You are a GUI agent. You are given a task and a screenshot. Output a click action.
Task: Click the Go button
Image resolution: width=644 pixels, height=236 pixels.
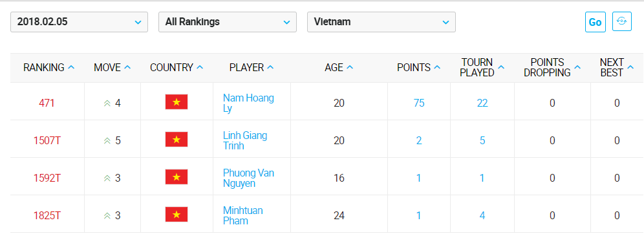(x=596, y=22)
